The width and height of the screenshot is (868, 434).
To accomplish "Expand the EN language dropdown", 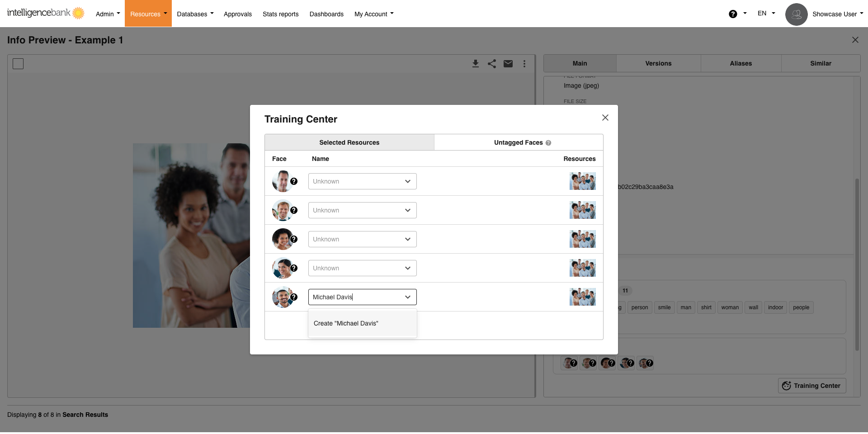I will point(766,14).
